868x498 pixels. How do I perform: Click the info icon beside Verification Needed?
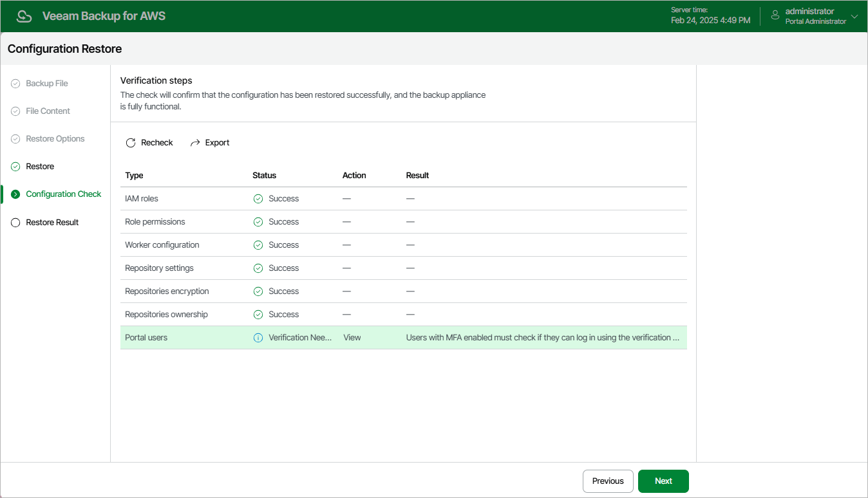click(258, 338)
